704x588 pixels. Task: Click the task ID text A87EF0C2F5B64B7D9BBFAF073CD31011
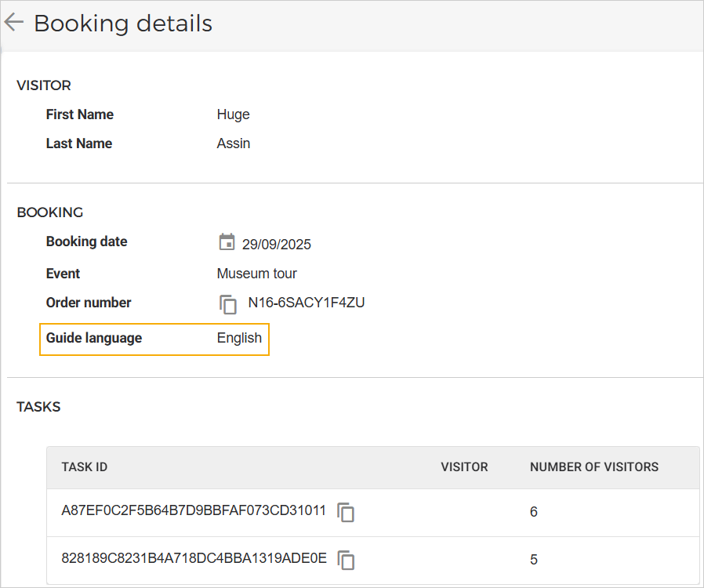pyautogui.click(x=194, y=511)
